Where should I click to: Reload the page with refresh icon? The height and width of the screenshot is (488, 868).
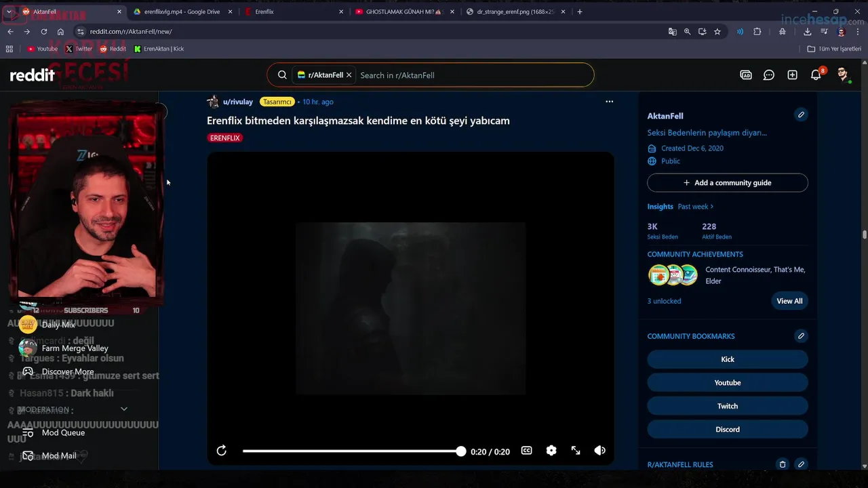(44, 32)
